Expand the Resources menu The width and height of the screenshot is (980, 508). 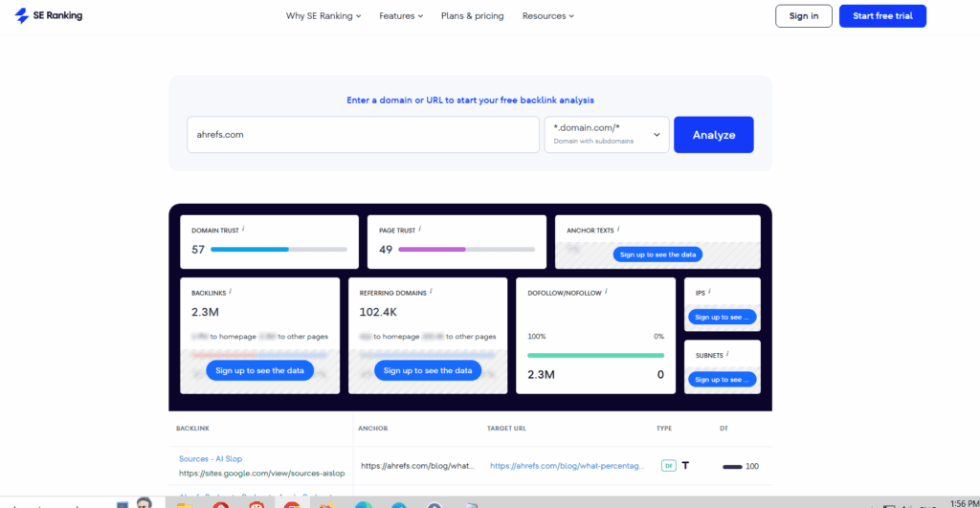548,16
